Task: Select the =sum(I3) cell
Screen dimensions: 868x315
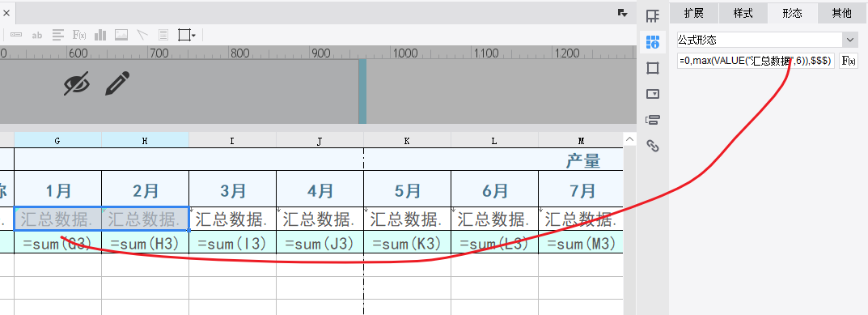Action: tap(232, 242)
